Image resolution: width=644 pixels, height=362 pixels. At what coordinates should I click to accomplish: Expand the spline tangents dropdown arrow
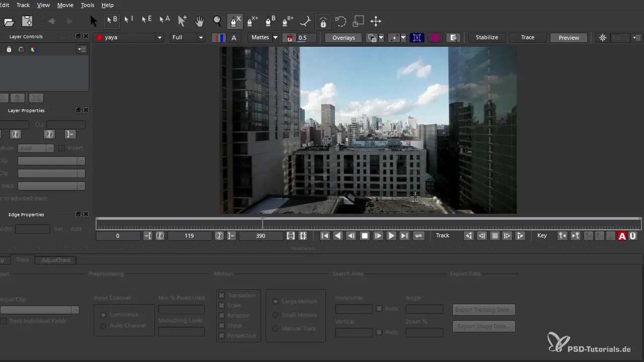[403, 38]
